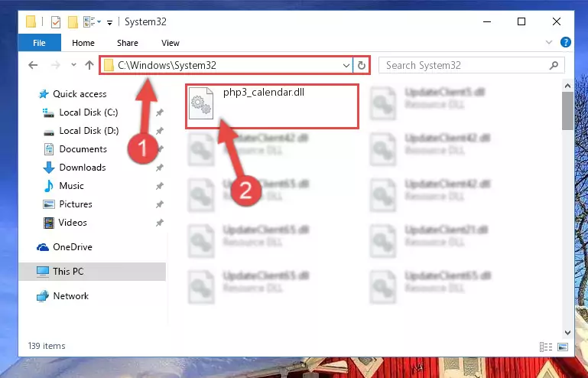Open the Customize Quick Access Toolbar dropdown
The width and height of the screenshot is (588, 378).
[109, 23]
